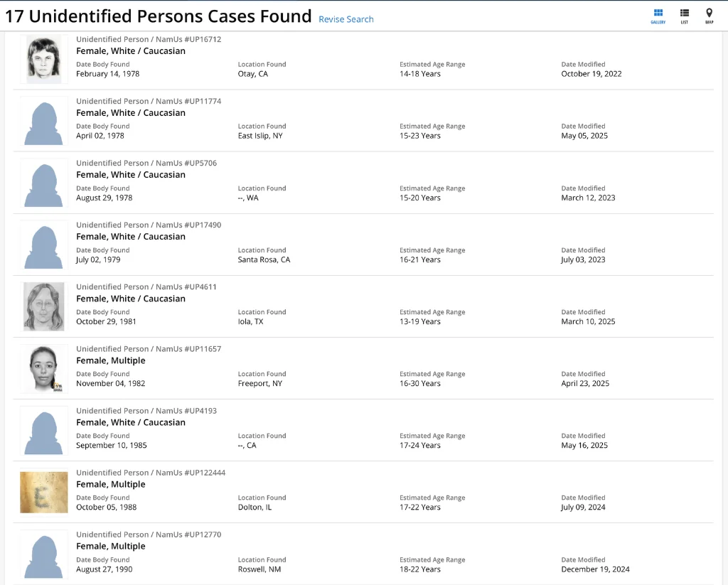This screenshot has width=728, height=585.
Task: Open tattoo photo thumbnail for UP122444
Action: tap(44, 493)
